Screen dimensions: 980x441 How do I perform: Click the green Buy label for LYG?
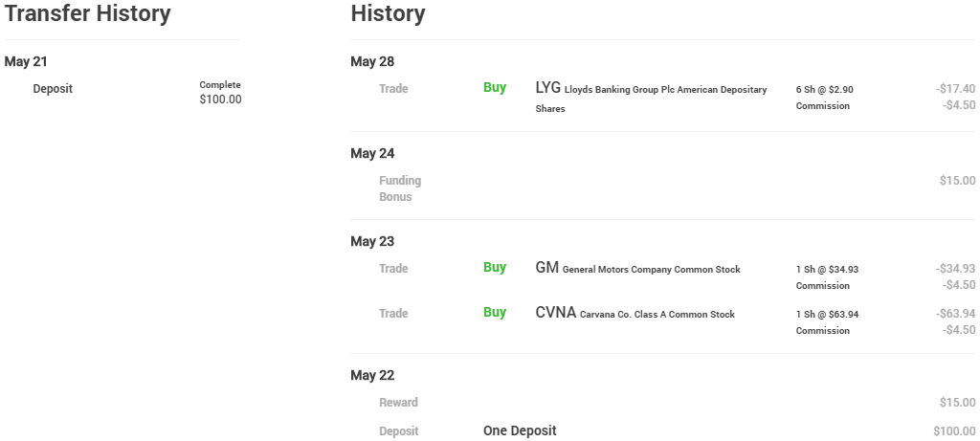(x=495, y=88)
